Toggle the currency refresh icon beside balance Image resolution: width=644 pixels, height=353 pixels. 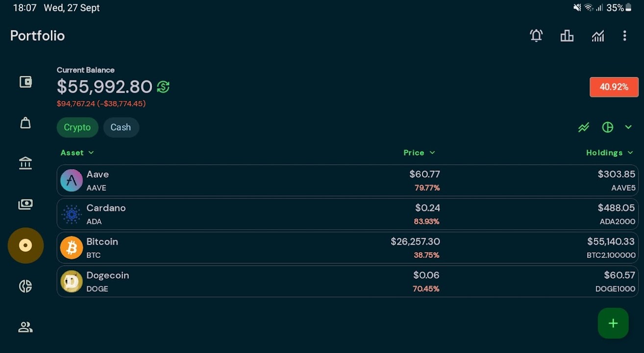[x=163, y=87]
